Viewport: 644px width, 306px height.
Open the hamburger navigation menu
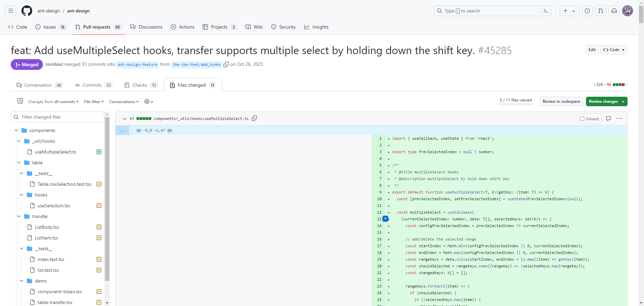[x=11, y=11]
